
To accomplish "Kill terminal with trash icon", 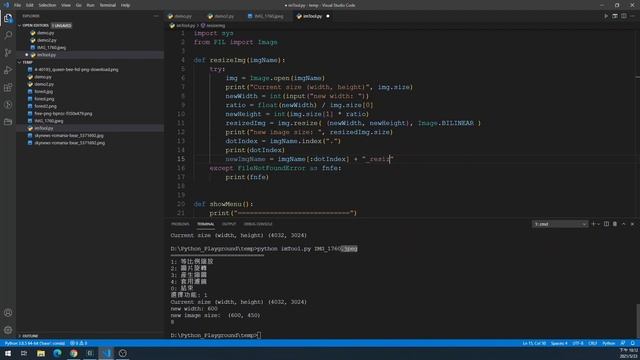I will tap(615, 224).
